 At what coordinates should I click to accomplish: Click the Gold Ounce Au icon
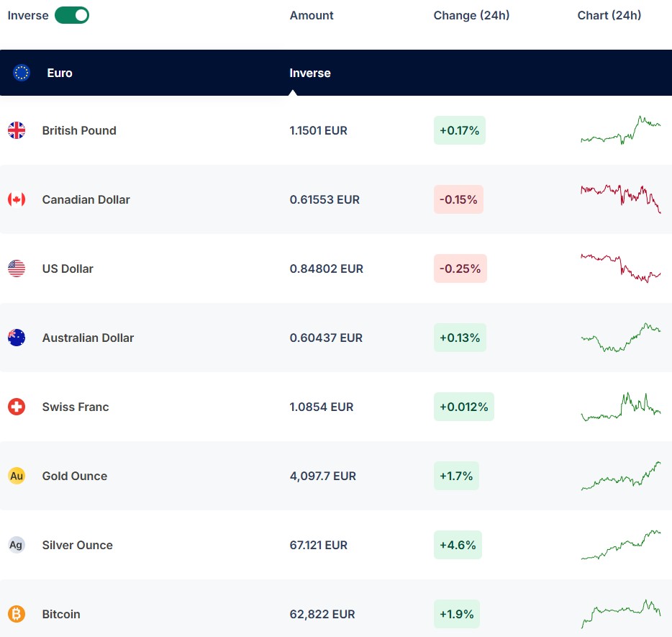[x=17, y=476]
